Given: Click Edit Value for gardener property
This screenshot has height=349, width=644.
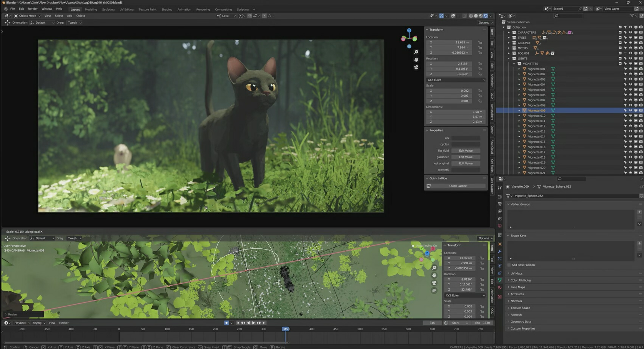Looking at the screenshot, I should click(466, 157).
